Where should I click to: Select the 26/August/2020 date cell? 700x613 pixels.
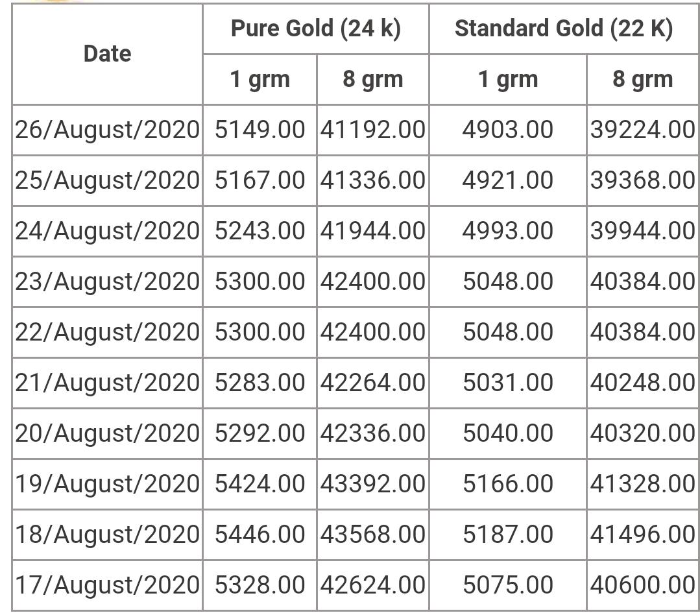point(107,130)
